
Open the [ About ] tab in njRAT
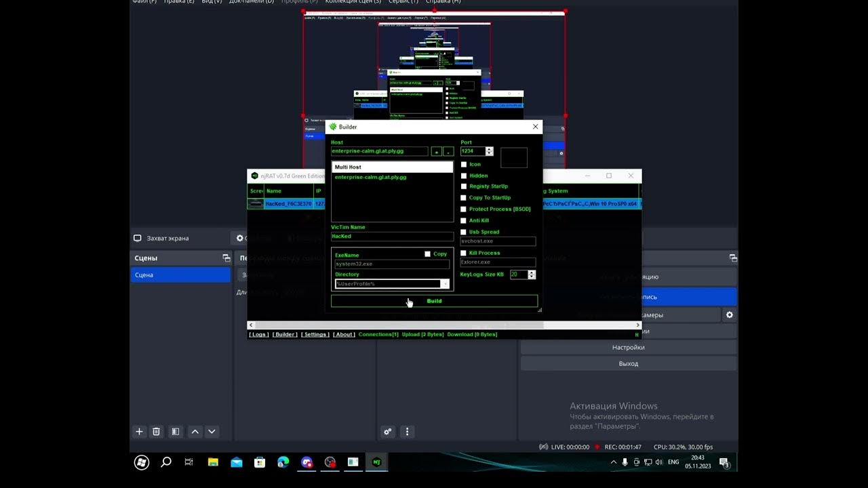(344, 334)
